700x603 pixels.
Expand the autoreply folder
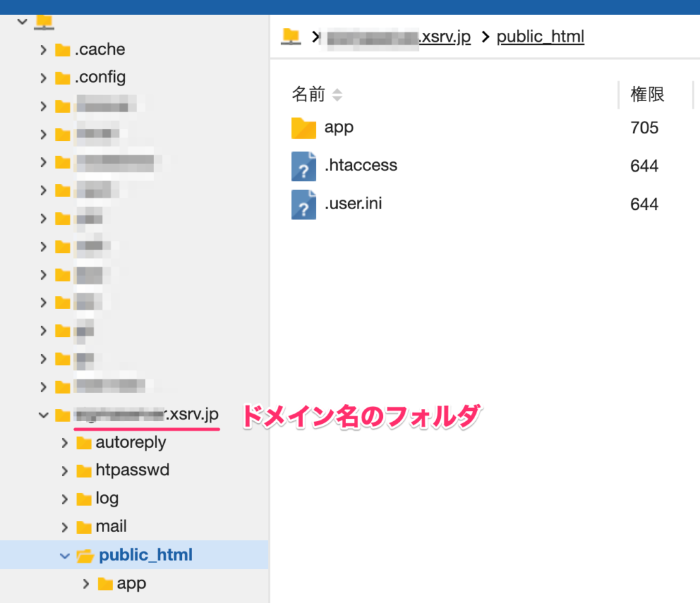[x=65, y=443]
